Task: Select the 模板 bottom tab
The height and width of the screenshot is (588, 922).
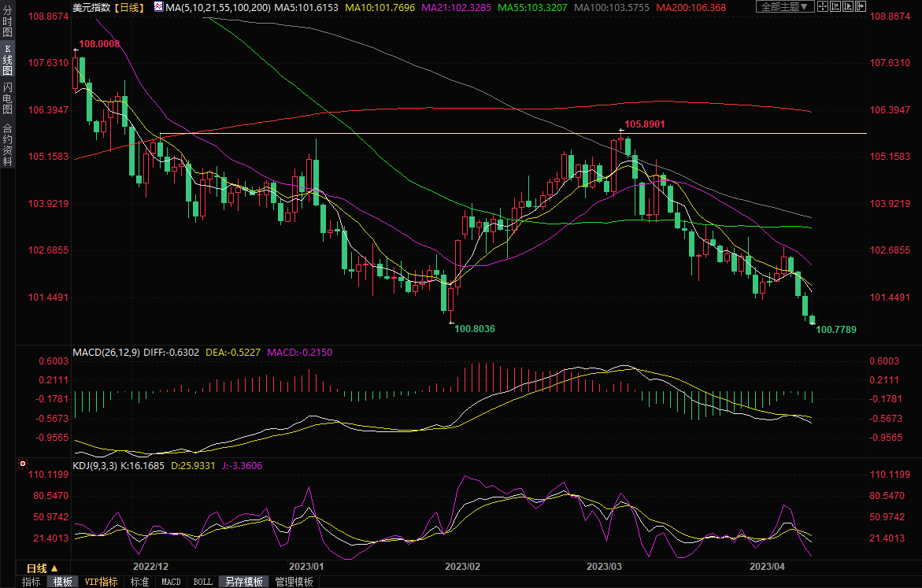Action: point(63,582)
